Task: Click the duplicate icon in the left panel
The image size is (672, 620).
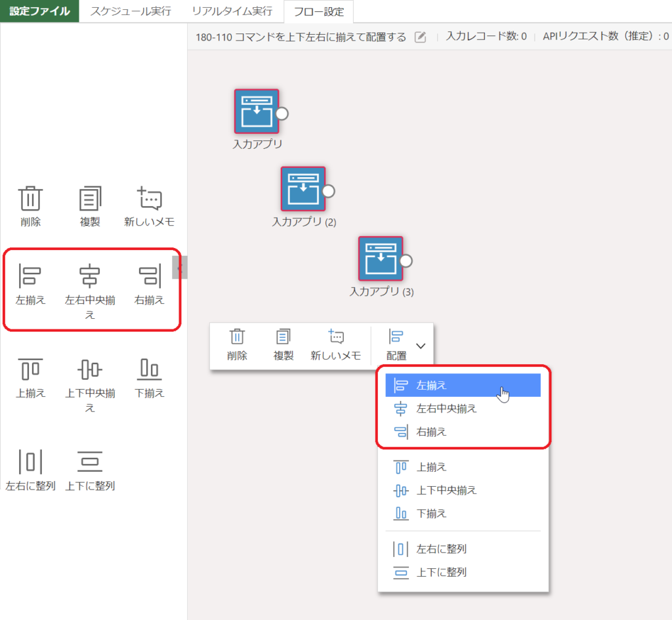Action: tap(90, 199)
